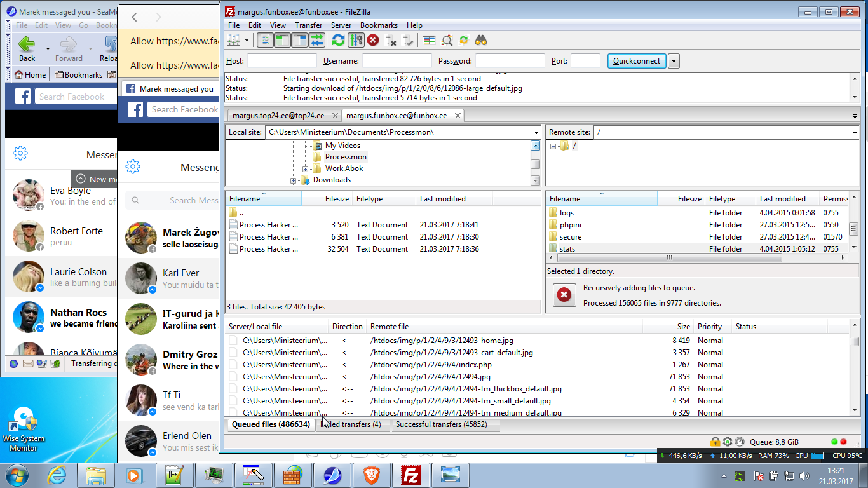Switch to the Failed transfers tab
The width and height of the screenshot is (868, 488).
[353, 424]
